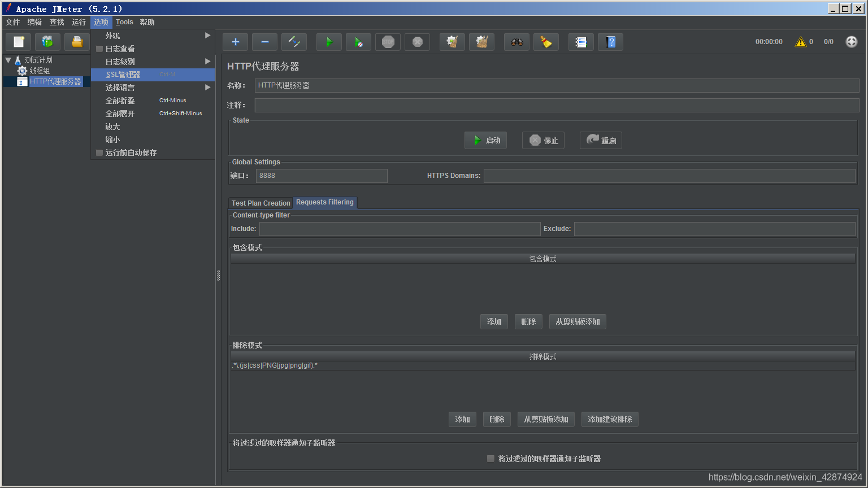Click the 注释 input field
The width and height of the screenshot is (868, 488).
557,105
